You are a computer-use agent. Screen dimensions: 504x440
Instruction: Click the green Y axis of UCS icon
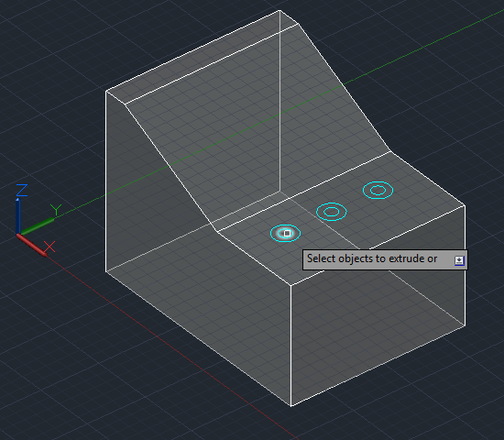38,225
